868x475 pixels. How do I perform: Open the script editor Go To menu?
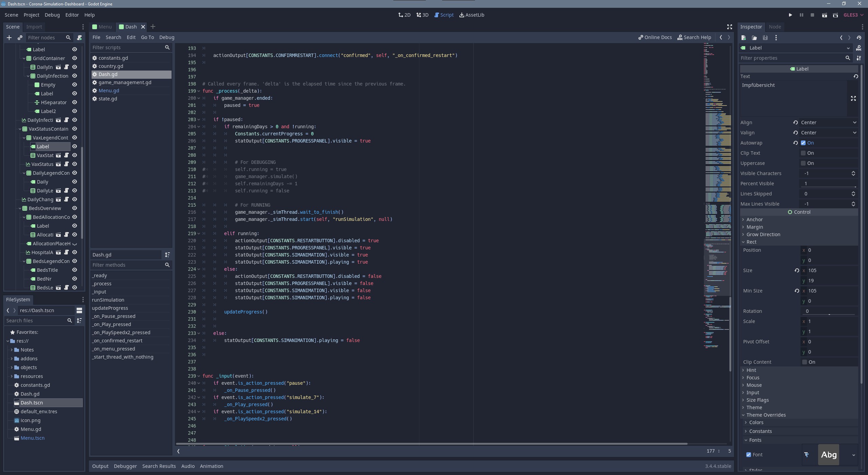[x=147, y=37]
